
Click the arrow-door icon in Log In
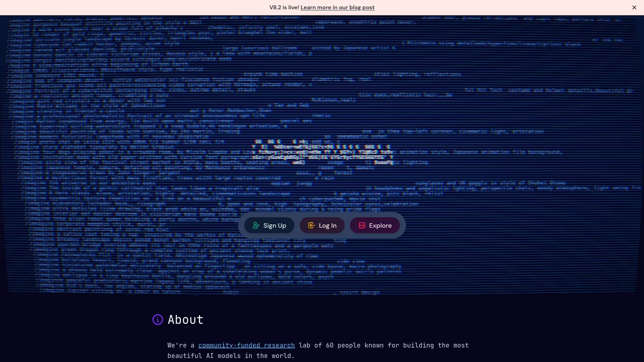coord(312,226)
